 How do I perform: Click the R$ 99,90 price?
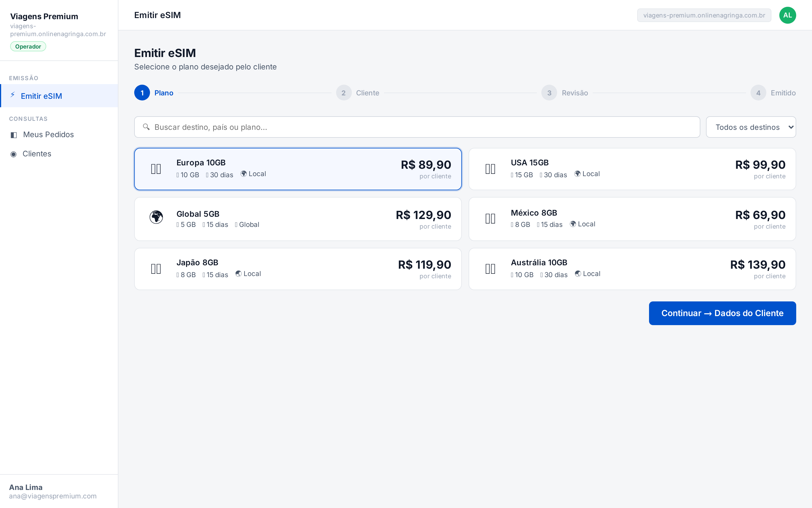[760, 165]
